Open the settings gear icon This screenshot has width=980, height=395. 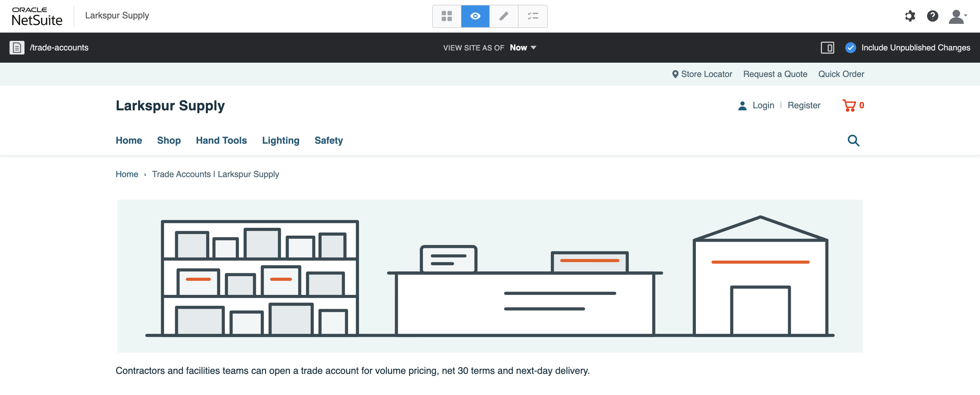tap(910, 16)
